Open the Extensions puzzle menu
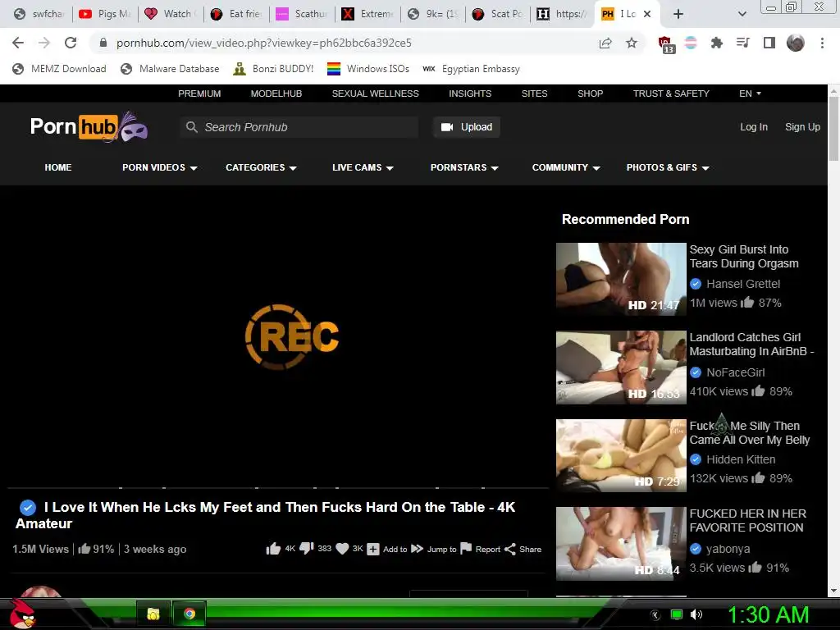 pos(716,43)
